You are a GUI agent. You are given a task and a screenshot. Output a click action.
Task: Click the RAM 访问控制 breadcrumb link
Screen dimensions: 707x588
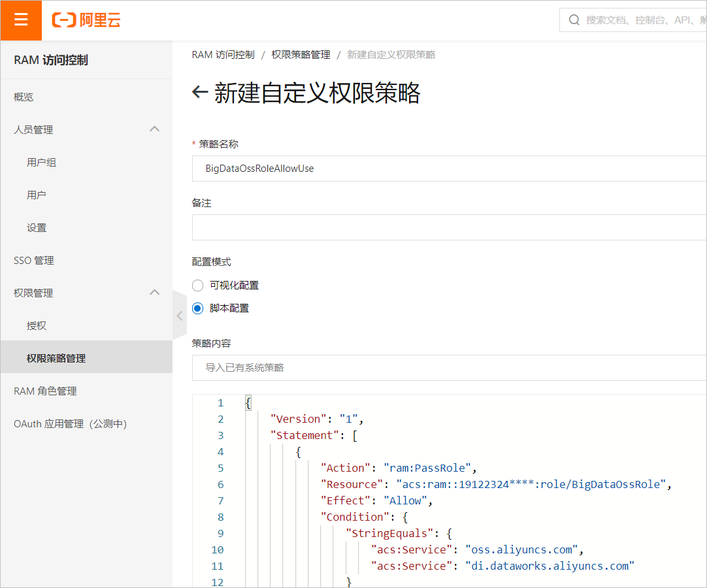(223, 55)
